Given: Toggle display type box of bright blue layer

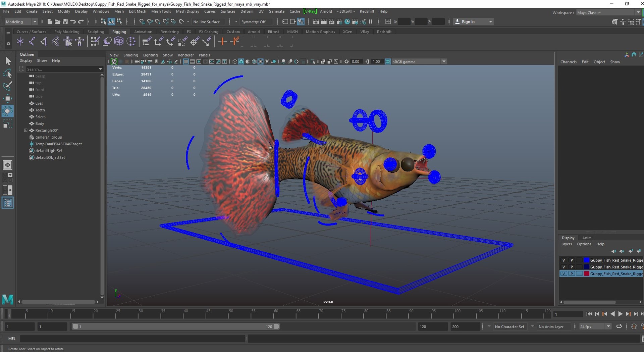Looking at the screenshot, I should click(579, 260).
